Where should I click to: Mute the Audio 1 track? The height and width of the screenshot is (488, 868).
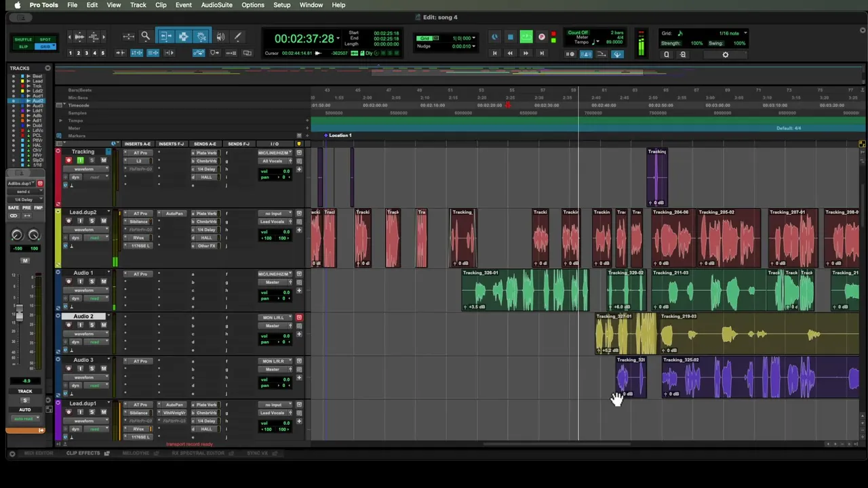tap(103, 282)
